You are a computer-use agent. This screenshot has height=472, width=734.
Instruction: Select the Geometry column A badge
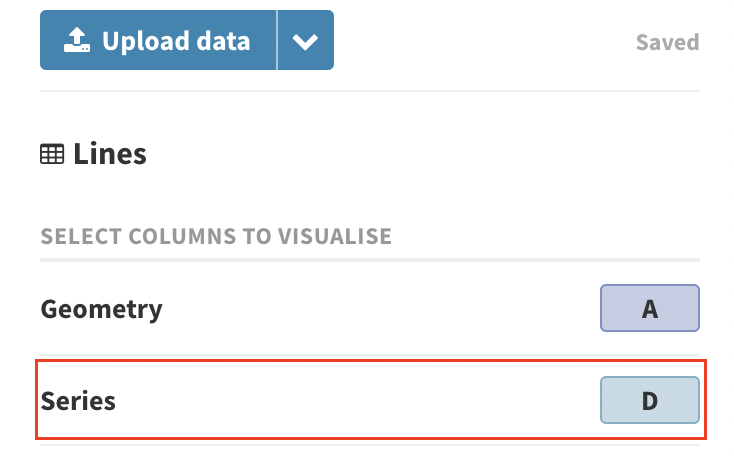[650, 308]
